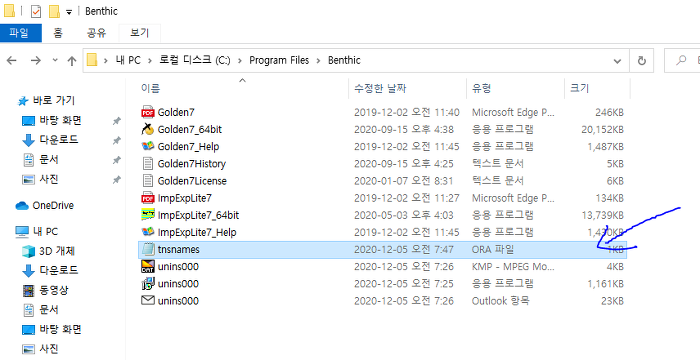Viewport: 700px width, 360px height.
Task: Click the OneDrive cloud icon
Action: 22,205
